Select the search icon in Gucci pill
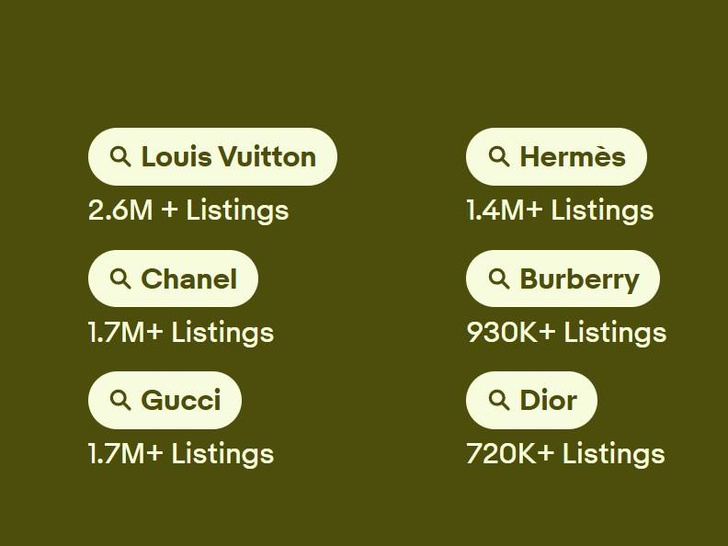The image size is (728, 546). [120, 401]
